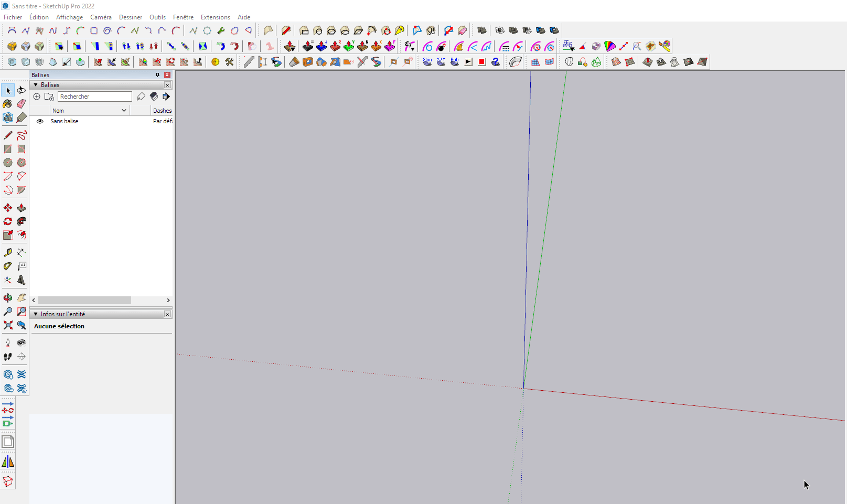Select the Position Camera tool

(x=8, y=343)
